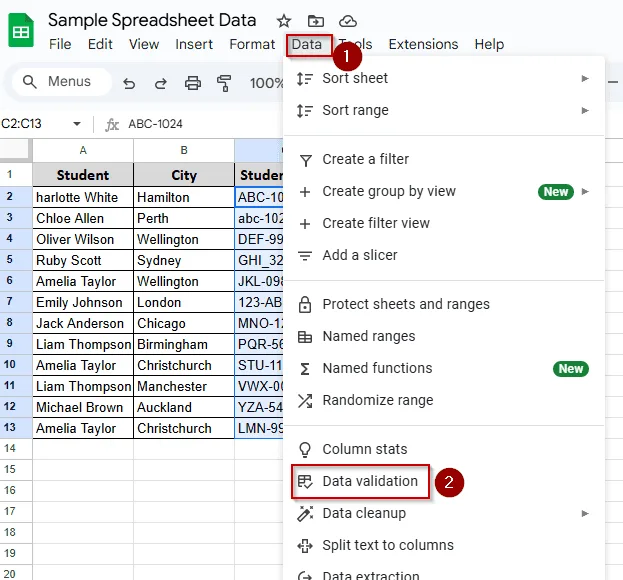
Task: Select column B header
Action: (x=184, y=151)
